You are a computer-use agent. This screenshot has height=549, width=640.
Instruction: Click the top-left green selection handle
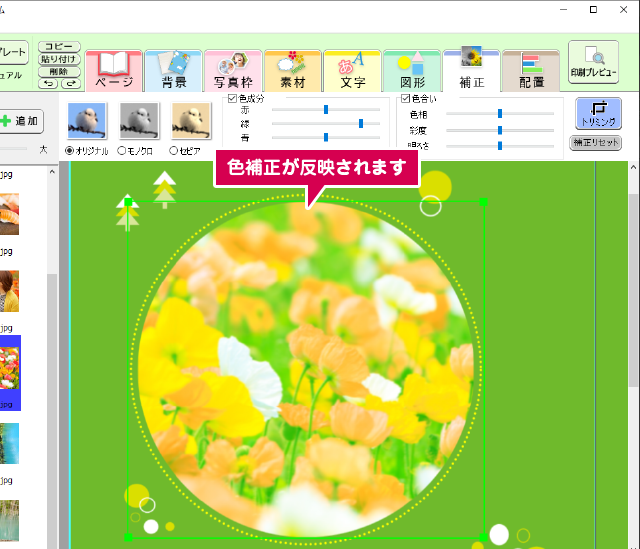(128, 202)
